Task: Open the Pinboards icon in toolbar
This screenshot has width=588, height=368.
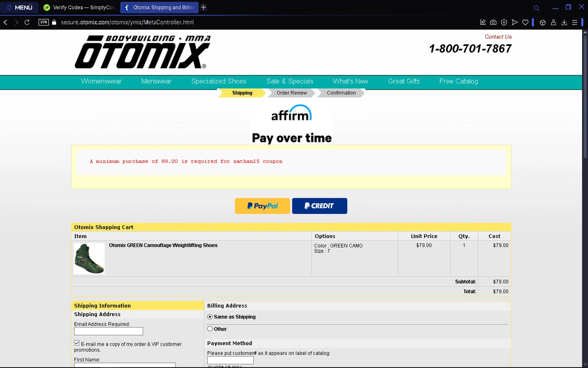Action: [x=483, y=22]
